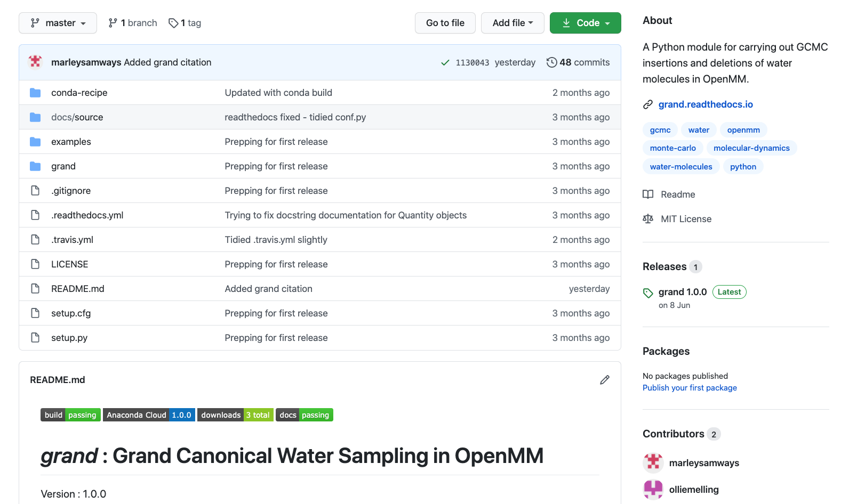The image size is (841, 504).
Task: Open the grand.readthedocs.io link
Action: coord(705,104)
